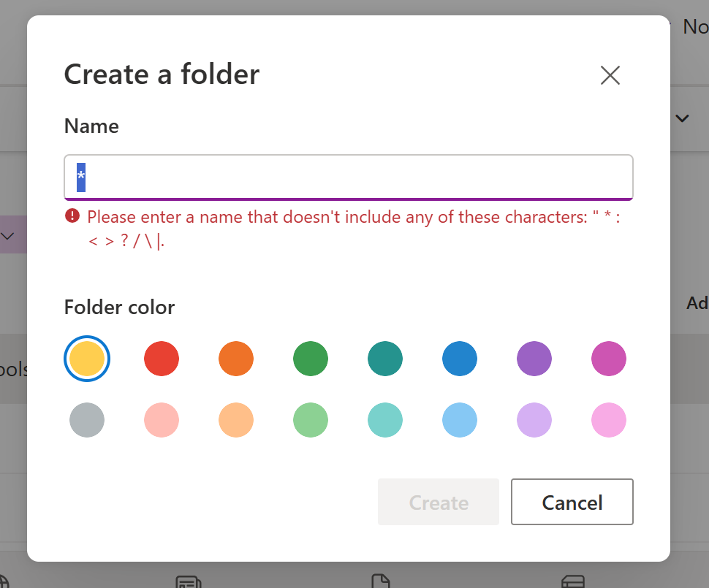Pick the light pink folder color
The image size is (709, 588).
pos(609,420)
